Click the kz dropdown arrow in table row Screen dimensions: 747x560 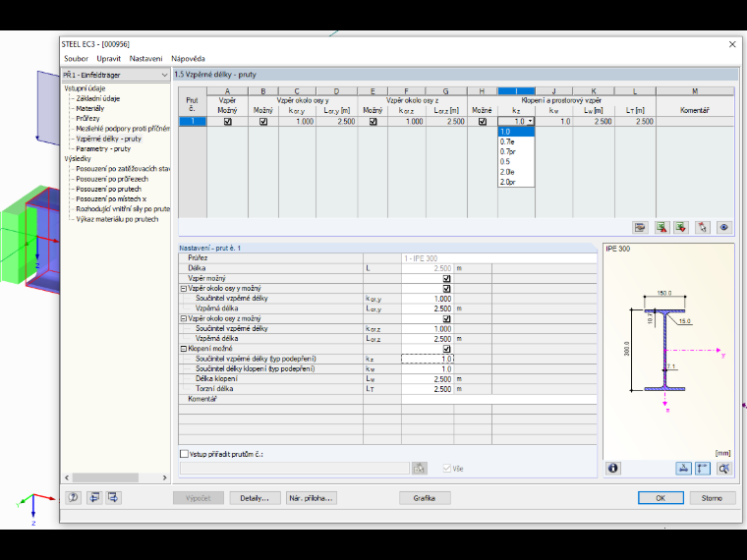(530, 122)
